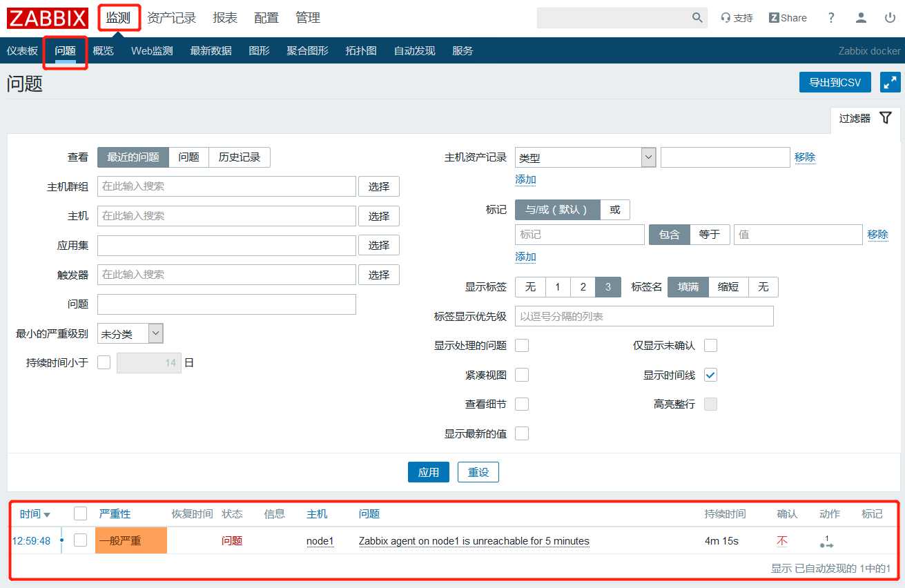The image size is (905, 588).
Task: Open the 报表 top menu
Action: coord(225,18)
